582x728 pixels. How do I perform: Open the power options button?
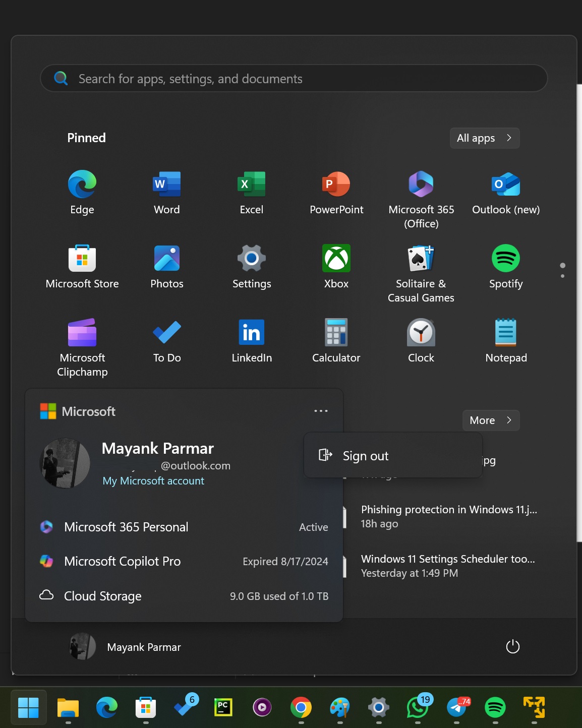[x=512, y=647]
